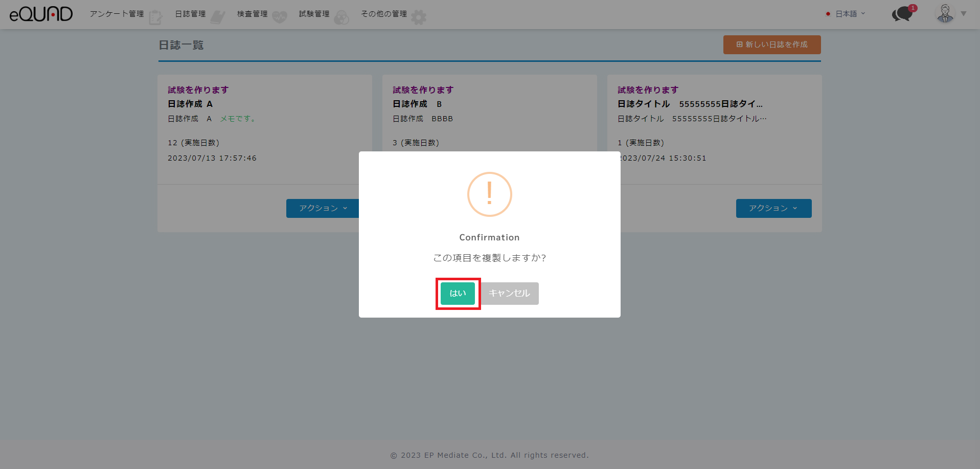Open the chat messages notification icon
The image size is (980, 469).
902,14
